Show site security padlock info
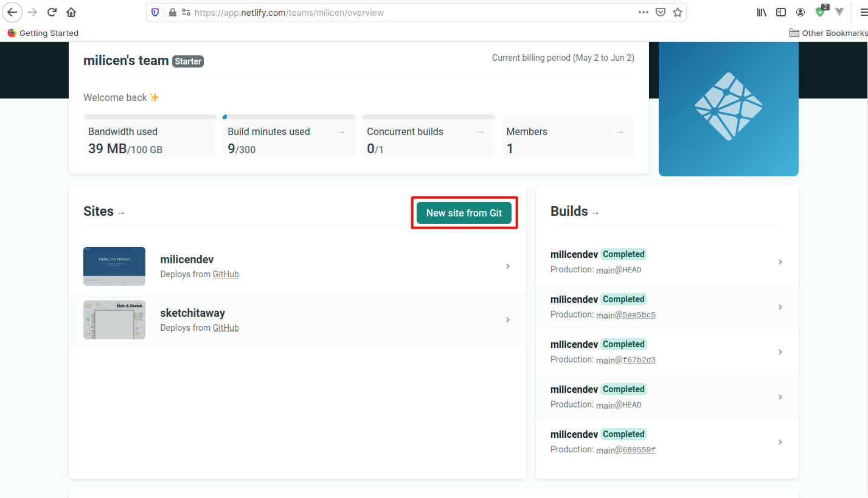The image size is (868, 498). coord(172,12)
